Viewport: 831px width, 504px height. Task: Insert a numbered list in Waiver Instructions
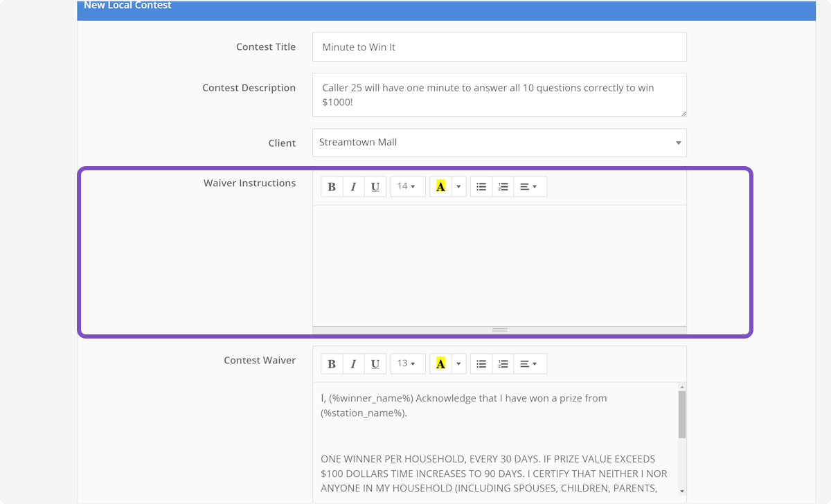[503, 186]
